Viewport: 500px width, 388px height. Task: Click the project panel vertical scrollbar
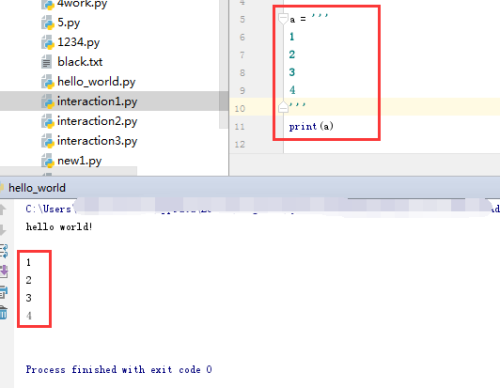point(224,63)
